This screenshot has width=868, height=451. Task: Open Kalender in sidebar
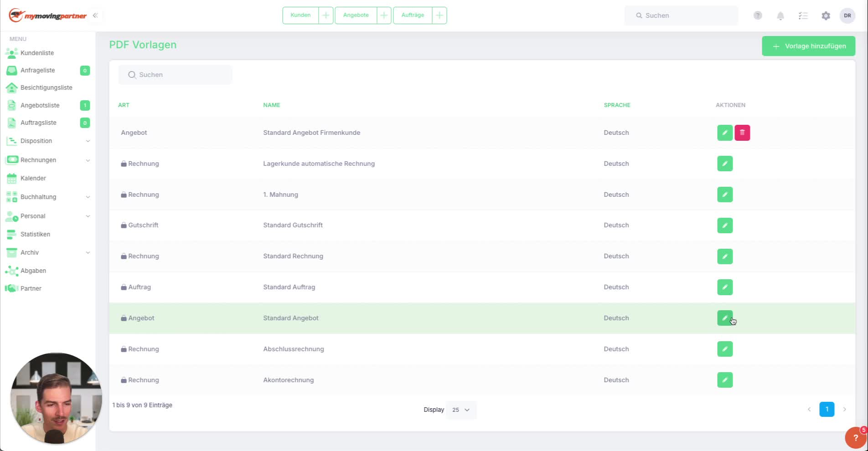pos(33,178)
